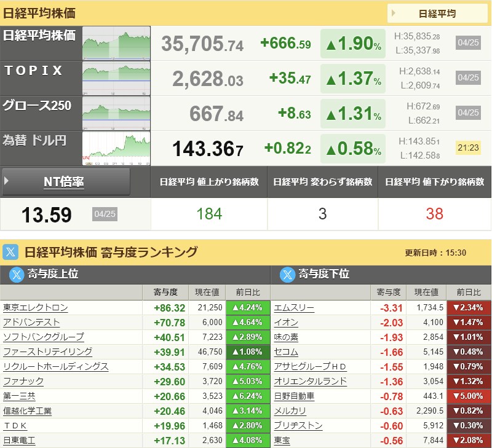The width and height of the screenshot is (492, 448).
Task: Click Nikkei value 35,705.74
Action: [202, 44]
